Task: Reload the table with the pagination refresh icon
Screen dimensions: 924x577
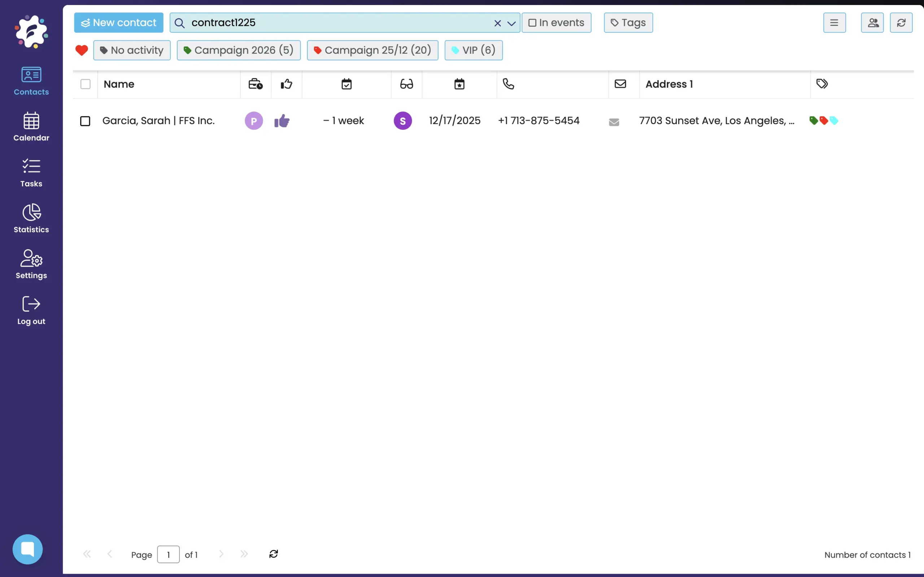Action: (273, 554)
